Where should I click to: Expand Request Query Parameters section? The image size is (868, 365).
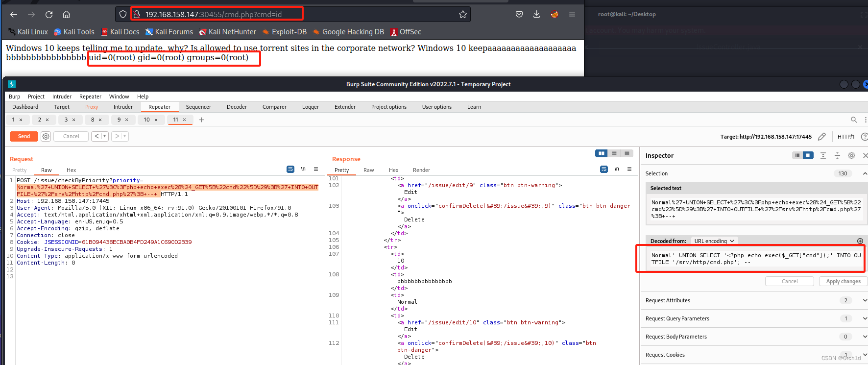point(865,318)
